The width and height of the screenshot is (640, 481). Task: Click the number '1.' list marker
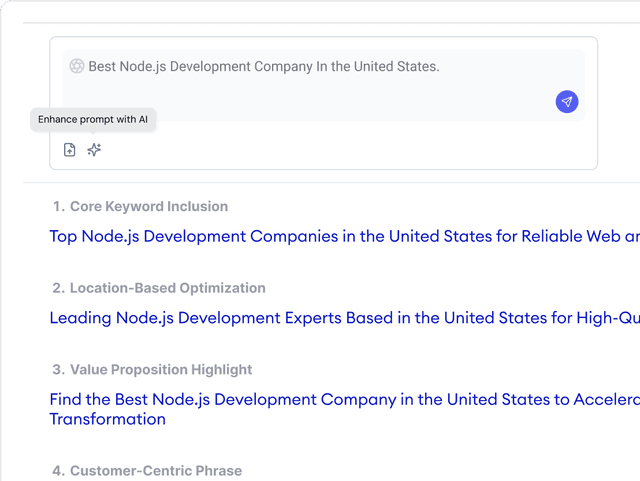pos(59,207)
